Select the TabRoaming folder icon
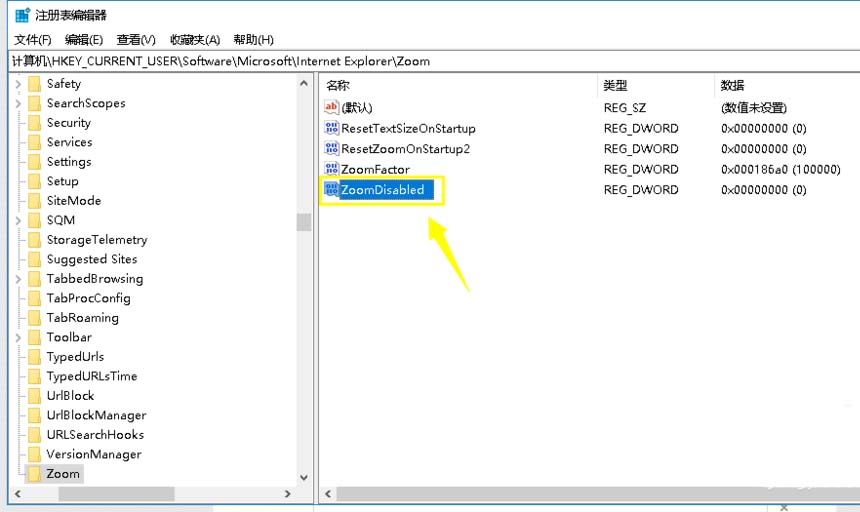Viewport: 860px width, 512px height. [x=35, y=318]
